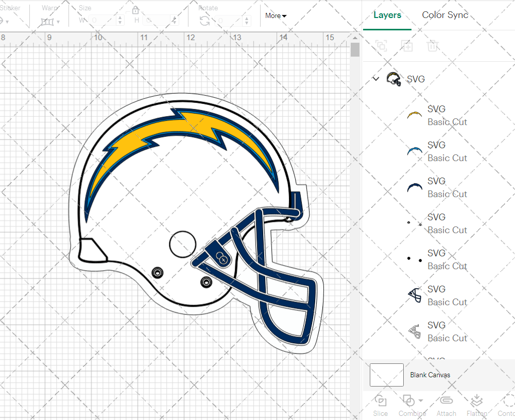Screen dimensions: 515x420
Task: Click the Duplicate layer icon
Action: point(407,46)
